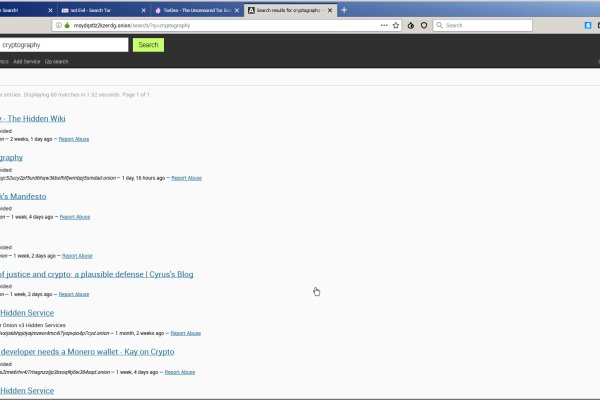Image resolution: width=600 pixels, height=400 pixels.
Task: Bookmark this page with the star icon
Action: coord(396,25)
